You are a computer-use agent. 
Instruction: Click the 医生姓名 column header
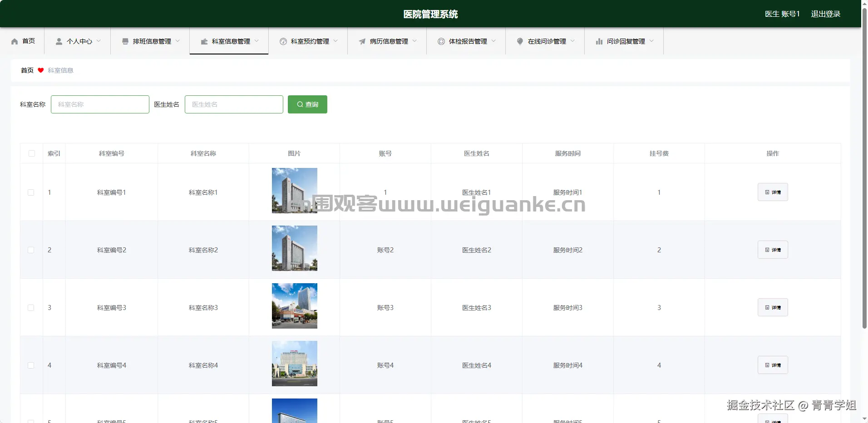477,153
